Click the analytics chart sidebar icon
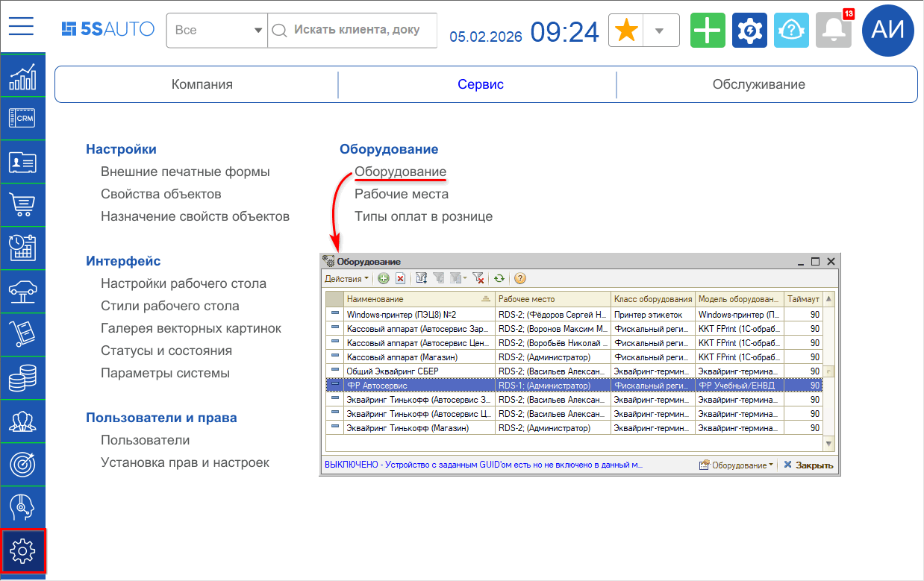Viewport: 924px width, 581px height. tap(22, 75)
